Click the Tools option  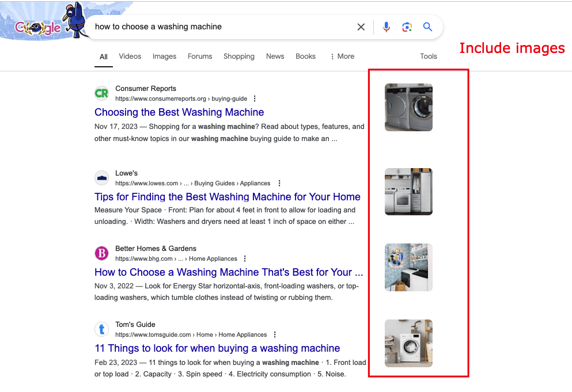click(x=429, y=56)
